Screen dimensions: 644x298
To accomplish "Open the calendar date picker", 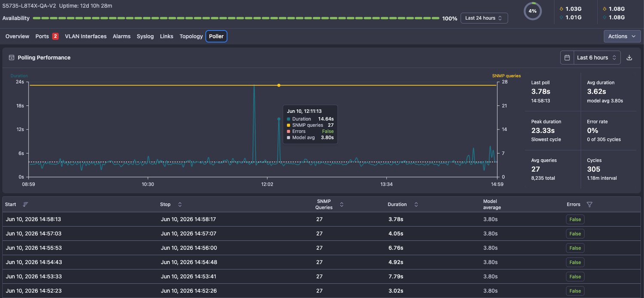I will coord(567,58).
